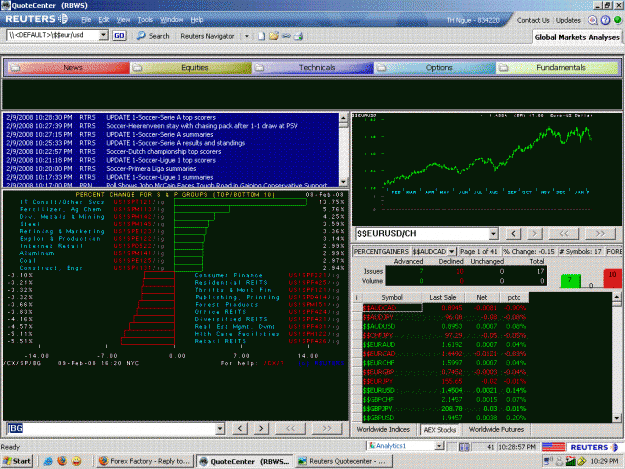The image size is (625, 469).
Task: Click the Search magnifier icon in toolbar
Action: [141, 35]
